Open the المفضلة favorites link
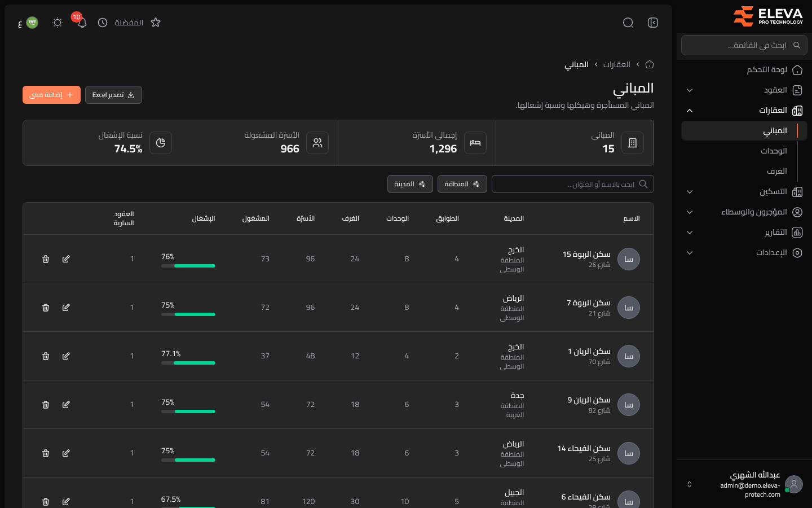The height and width of the screenshot is (508, 812). click(129, 23)
